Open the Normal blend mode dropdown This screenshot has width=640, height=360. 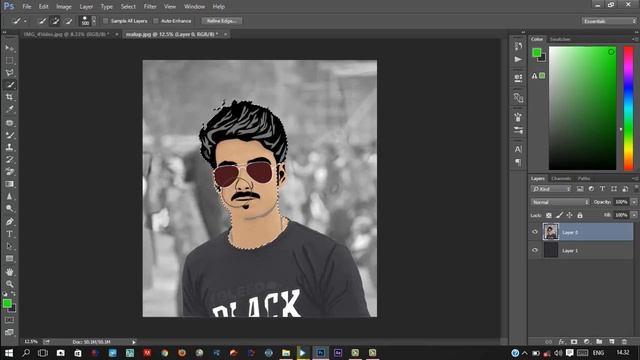coord(560,202)
